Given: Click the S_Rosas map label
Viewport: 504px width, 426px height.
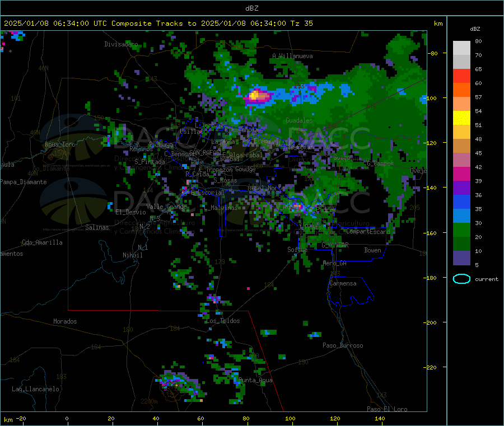Looking at the screenshot, I should point(225,180).
